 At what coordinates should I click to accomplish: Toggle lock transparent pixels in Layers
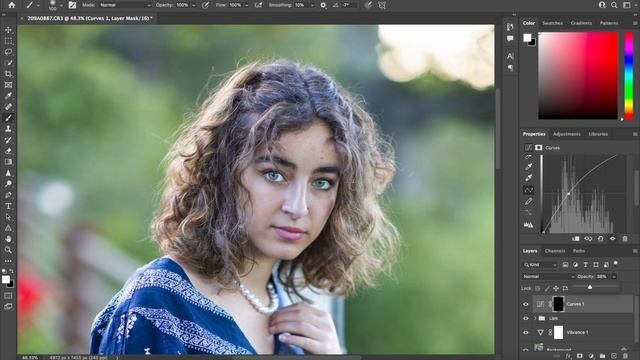[538, 289]
